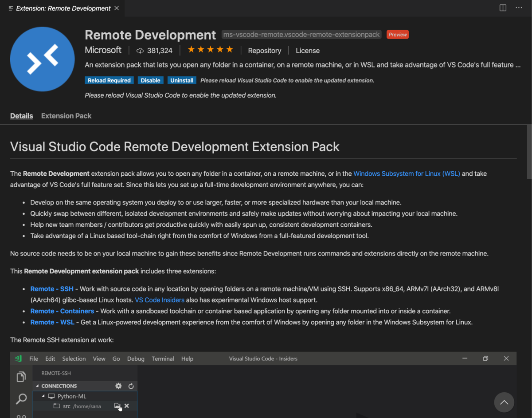
Task: Restore the embedded Visual Studio Code window
Action: (x=485, y=359)
